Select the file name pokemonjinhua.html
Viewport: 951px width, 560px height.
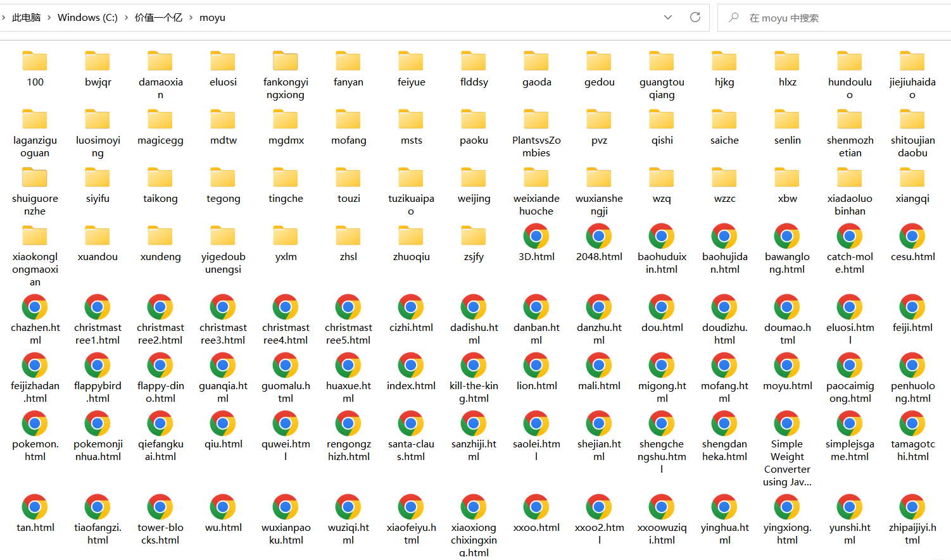pos(98,451)
